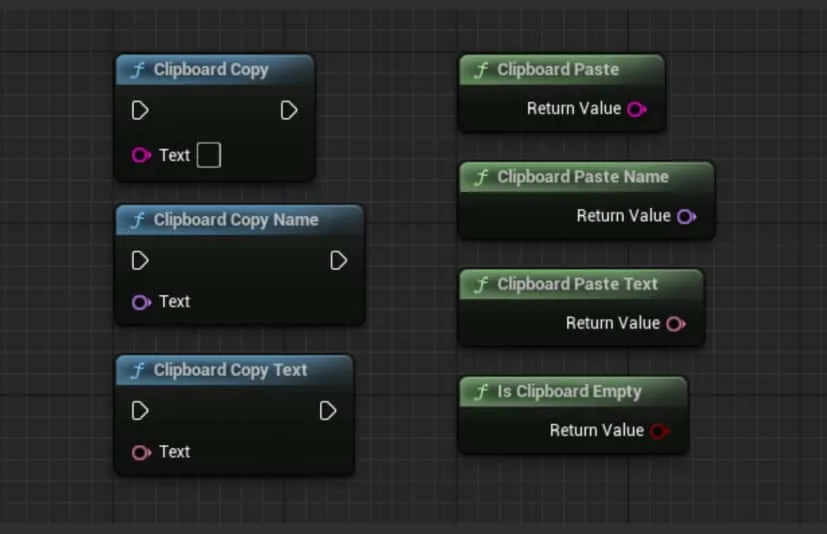Click Return Value pin on Clipboard Paste Name
827x534 pixels.
click(686, 216)
